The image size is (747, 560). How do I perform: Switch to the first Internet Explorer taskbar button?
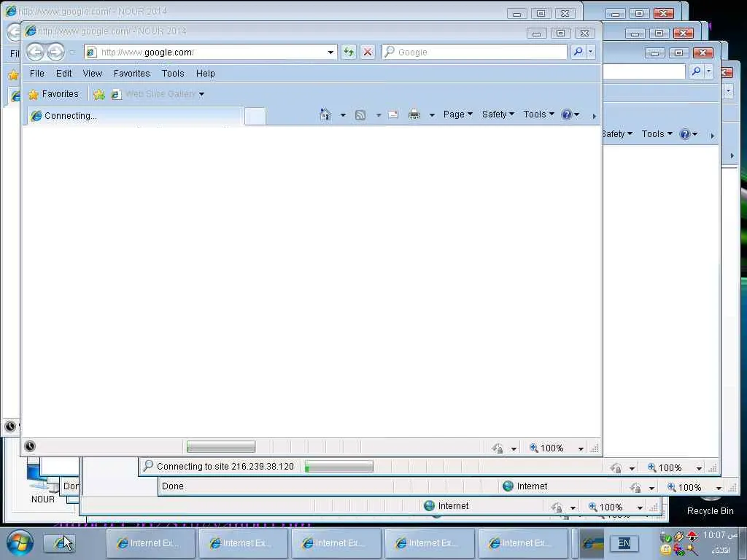[150, 542]
